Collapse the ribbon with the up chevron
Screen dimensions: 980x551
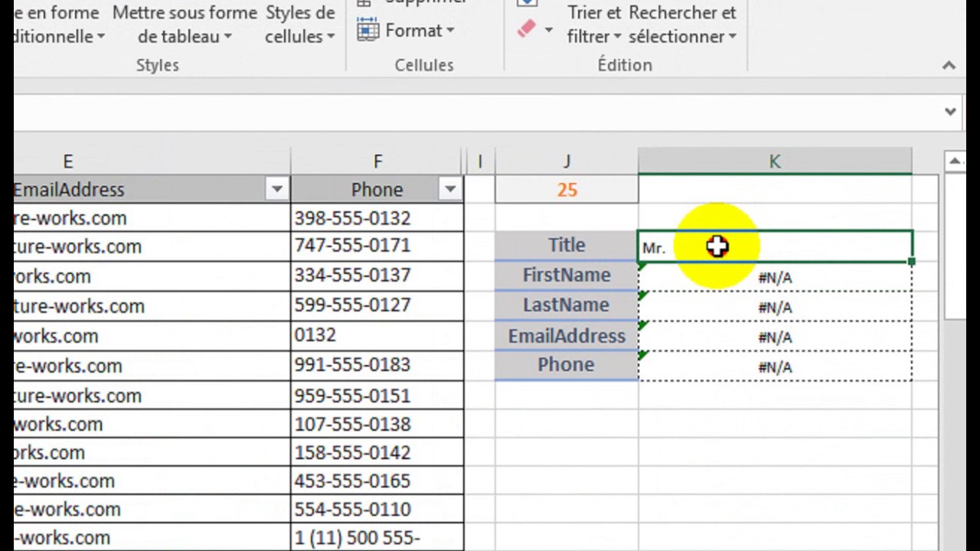pos(949,66)
